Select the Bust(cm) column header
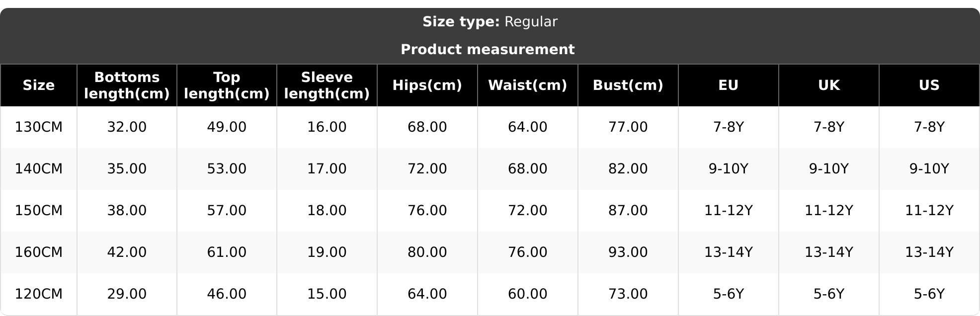The width and height of the screenshot is (980, 316). coord(628,85)
